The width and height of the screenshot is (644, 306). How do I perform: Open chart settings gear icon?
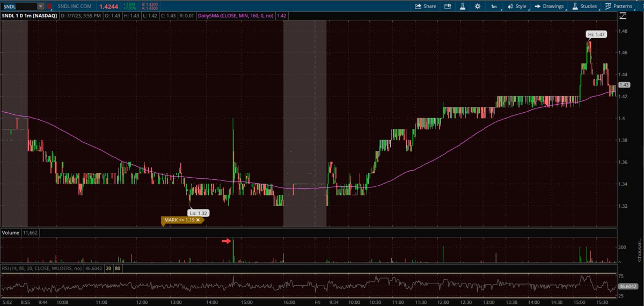click(477, 6)
